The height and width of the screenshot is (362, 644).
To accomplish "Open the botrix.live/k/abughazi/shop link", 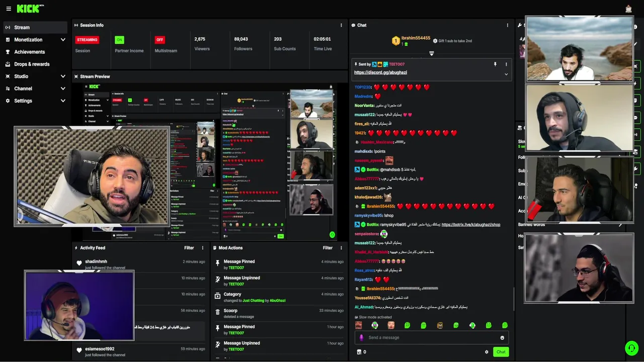I will [471, 225].
